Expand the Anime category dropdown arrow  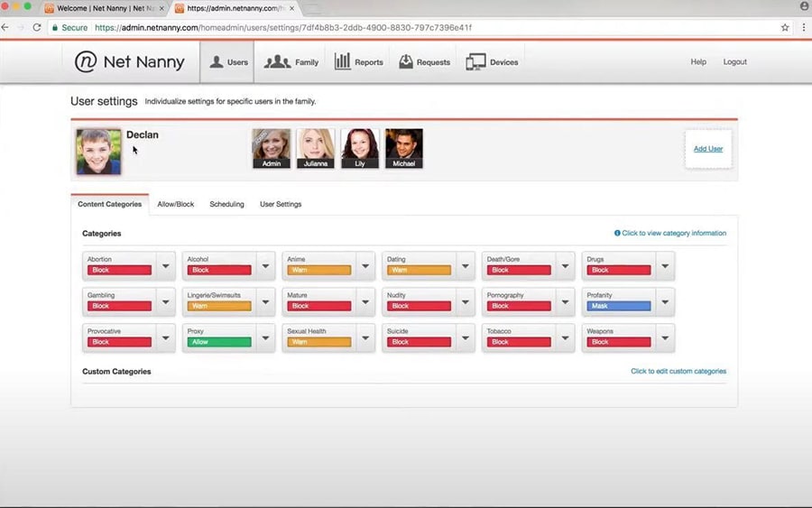click(x=365, y=266)
